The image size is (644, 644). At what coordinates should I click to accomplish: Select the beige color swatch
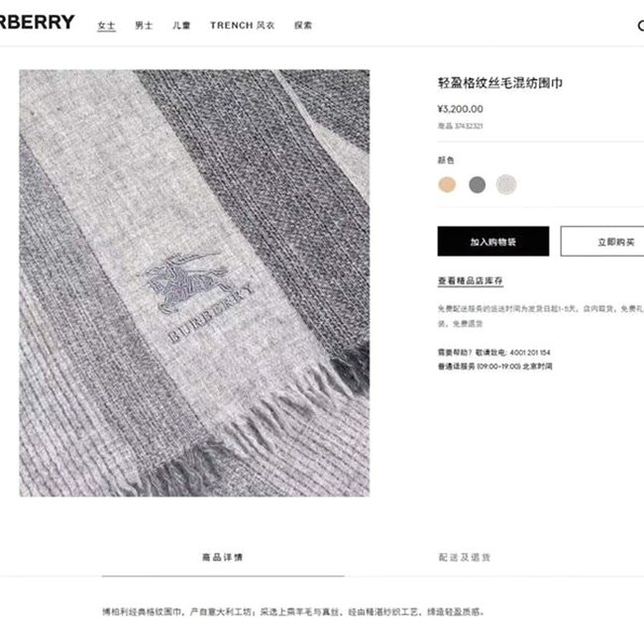pyautogui.click(x=447, y=184)
